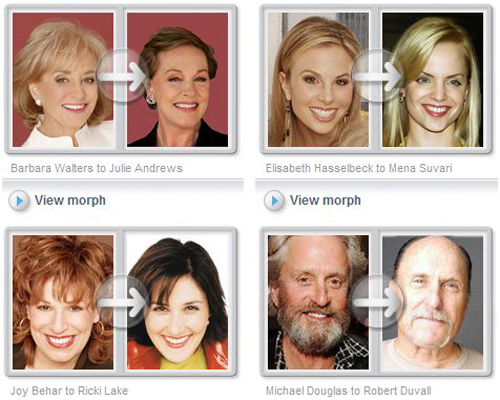Image resolution: width=500 pixels, height=400 pixels.
Task: Click the arrow icon in the blonde women pair
Action: point(377,77)
